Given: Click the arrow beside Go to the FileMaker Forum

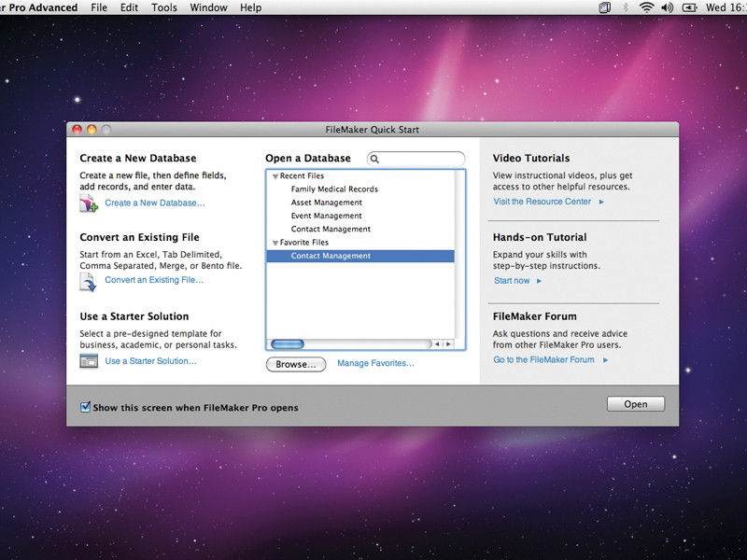Looking at the screenshot, I should (x=605, y=360).
